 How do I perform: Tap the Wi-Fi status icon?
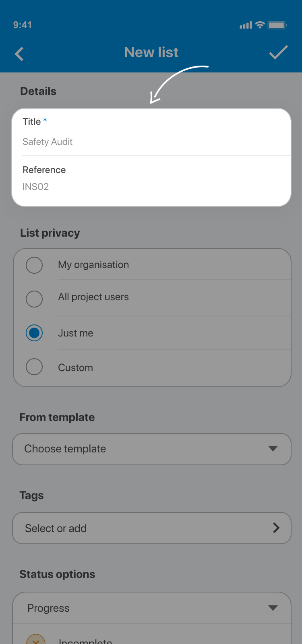(260, 25)
